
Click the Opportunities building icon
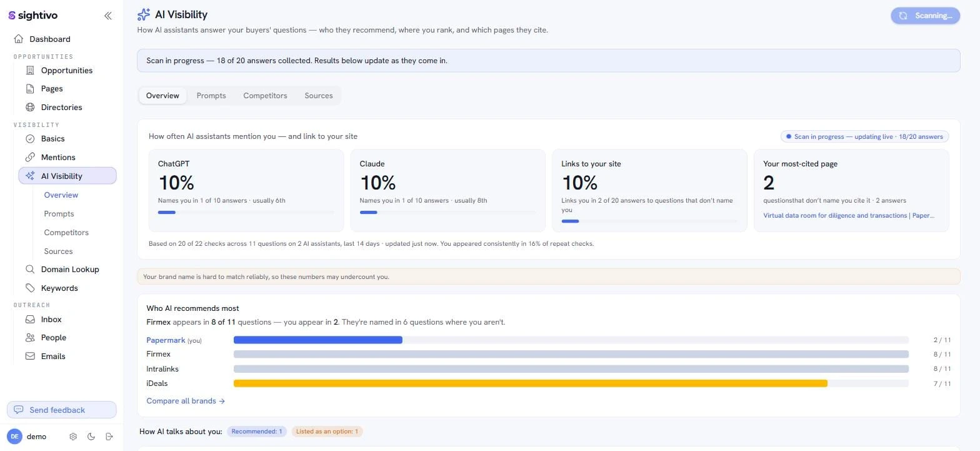pos(30,70)
